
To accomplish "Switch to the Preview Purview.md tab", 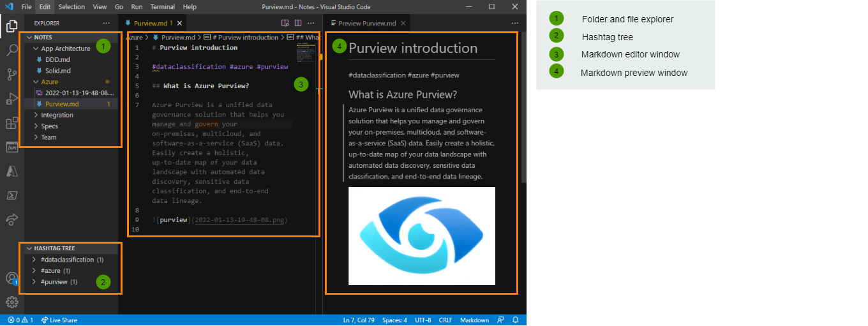I will 367,23.
